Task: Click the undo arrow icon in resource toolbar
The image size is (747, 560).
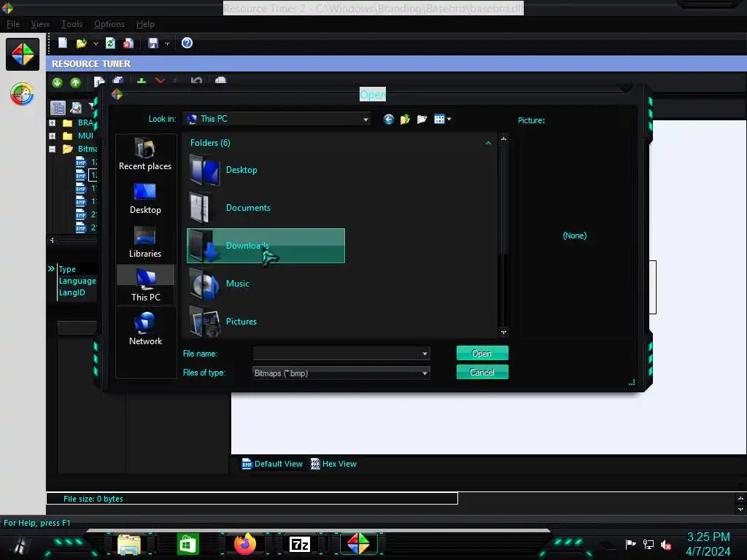Action: [196, 80]
